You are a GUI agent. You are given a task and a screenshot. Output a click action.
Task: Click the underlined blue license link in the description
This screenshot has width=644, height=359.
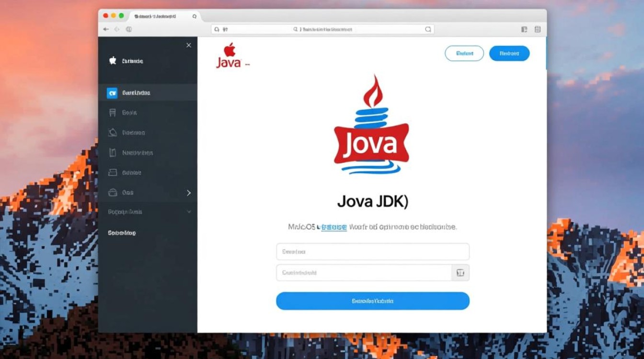pos(334,227)
